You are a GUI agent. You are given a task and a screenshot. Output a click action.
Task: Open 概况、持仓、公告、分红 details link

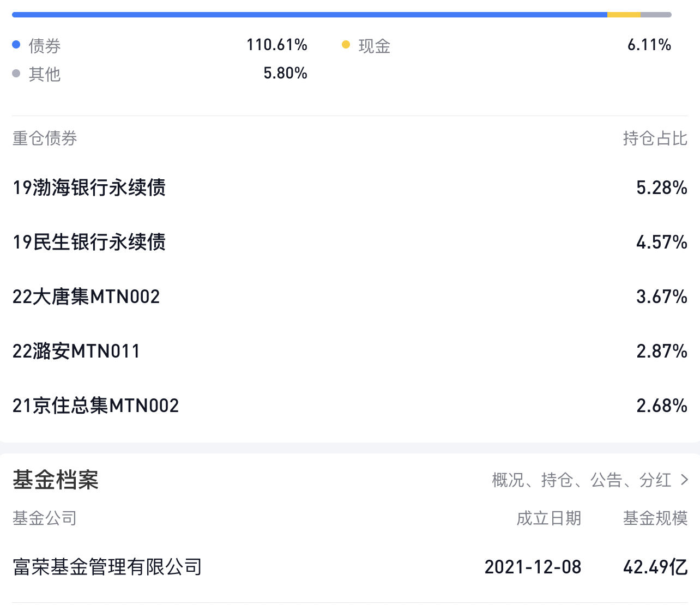(581, 480)
